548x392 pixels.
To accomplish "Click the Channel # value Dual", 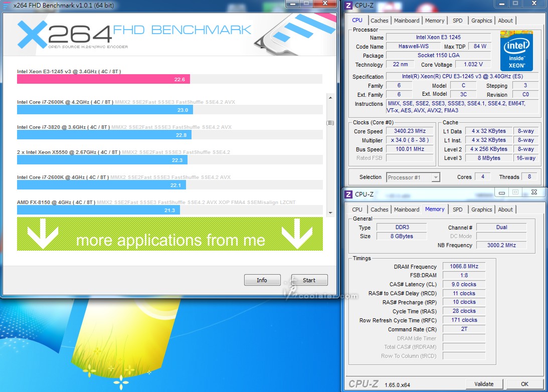I will pos(501,228).
